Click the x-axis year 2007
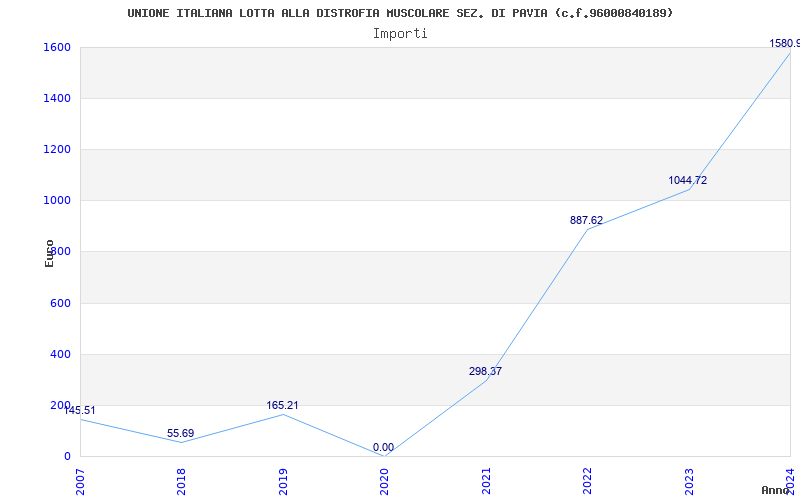This screenshot has width=800, height=500. point(80,481)
